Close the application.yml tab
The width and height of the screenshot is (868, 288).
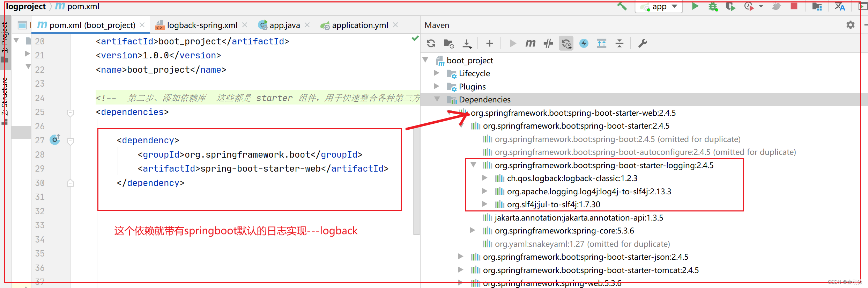point(395,25)
